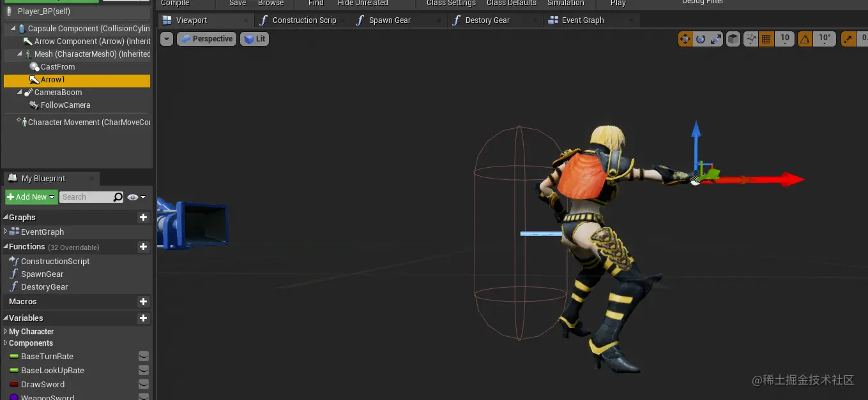This screenshot has width=868, height=400.
Task: Click the green Add New button
Action: click(31, 197)
